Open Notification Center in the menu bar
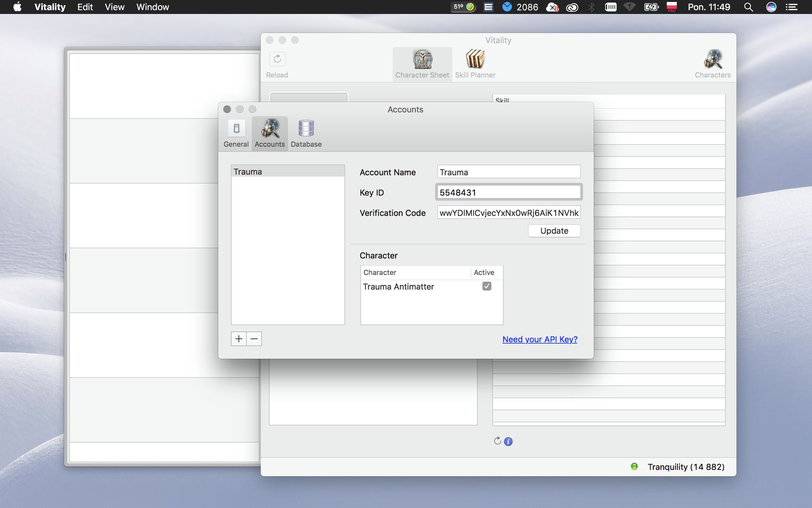This screenshot has width=812, height=508. [x=792, y=7]
